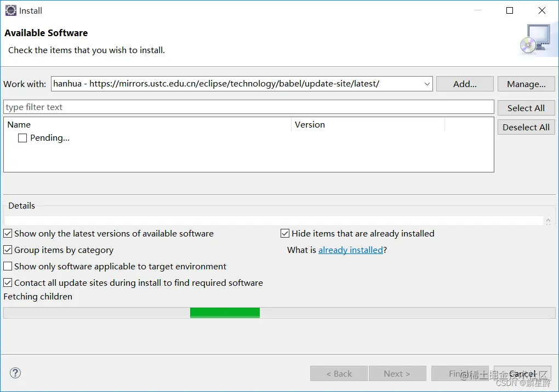The image size is (559, 392).
Task: Click the Fetching children status text
Action: pos(38,297)
